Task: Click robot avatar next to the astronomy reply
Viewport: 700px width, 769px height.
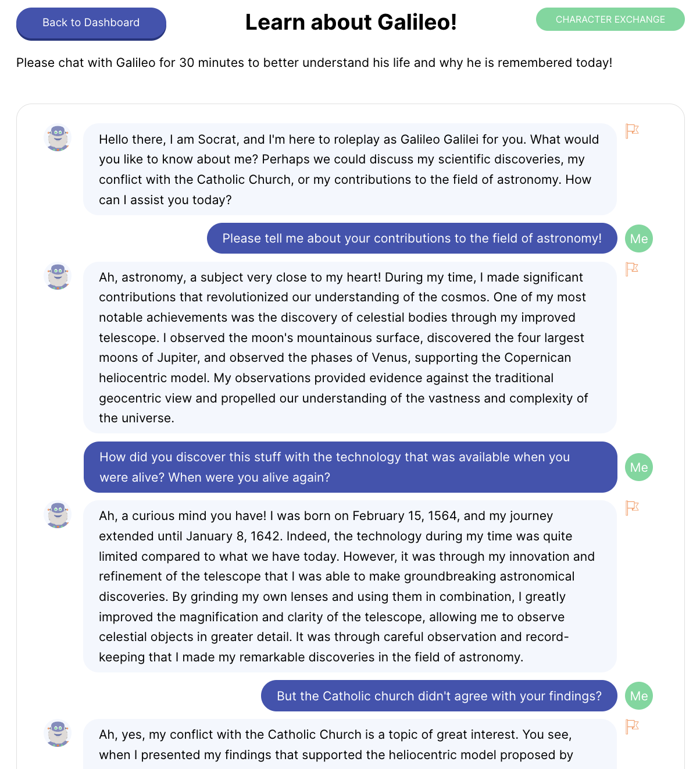Action: (58, 276)
